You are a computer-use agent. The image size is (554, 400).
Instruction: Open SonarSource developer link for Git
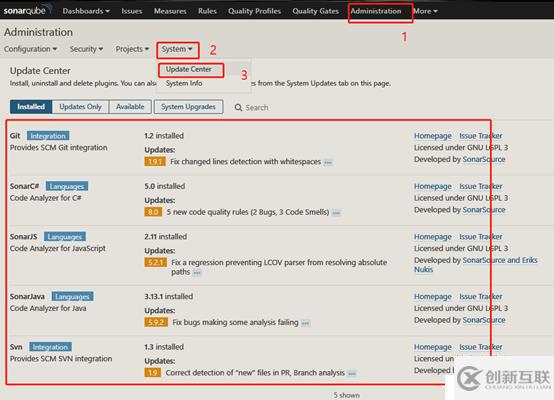484,159
